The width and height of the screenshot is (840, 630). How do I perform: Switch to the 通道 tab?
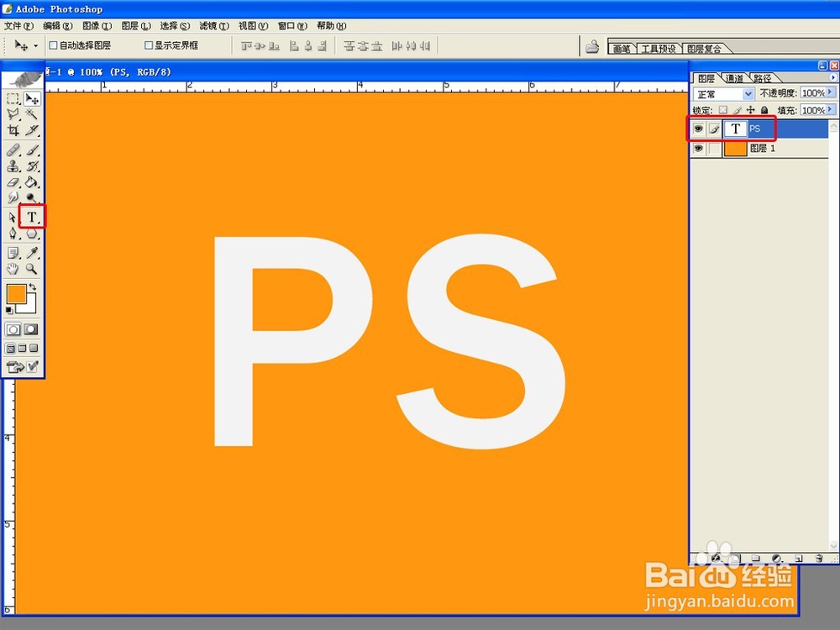734,78
